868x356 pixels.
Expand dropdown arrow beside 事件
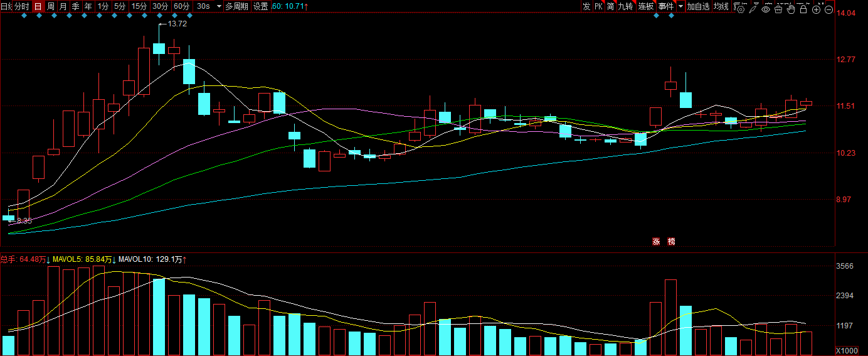(x=681, y=6)
